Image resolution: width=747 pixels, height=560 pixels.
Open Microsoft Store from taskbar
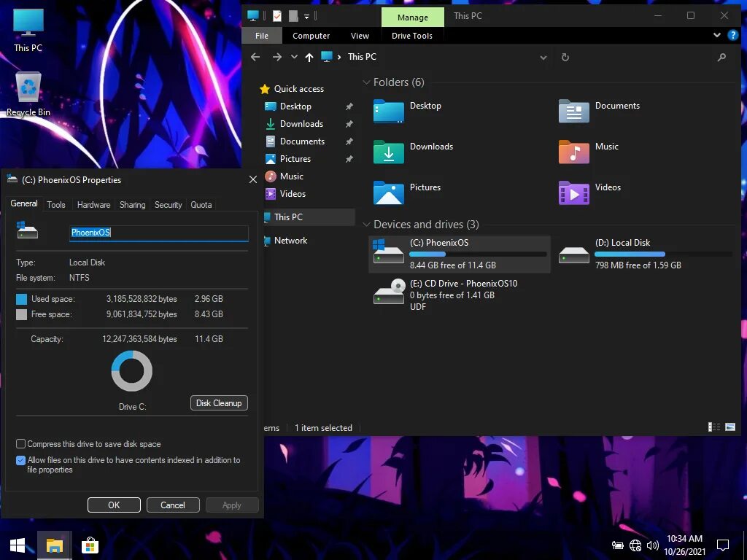click(x=90, y=545)
